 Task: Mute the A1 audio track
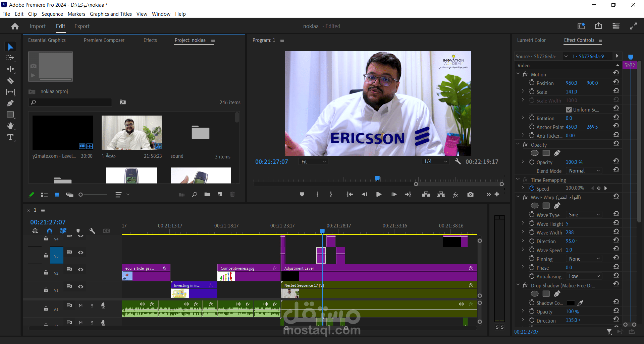pyautogui.click(x=80, y=305)
